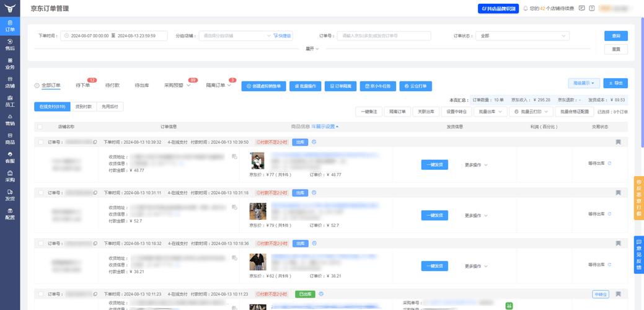Select 员工 in the sidebar
The image size is (644, 310).
click(x=10, y=101)
